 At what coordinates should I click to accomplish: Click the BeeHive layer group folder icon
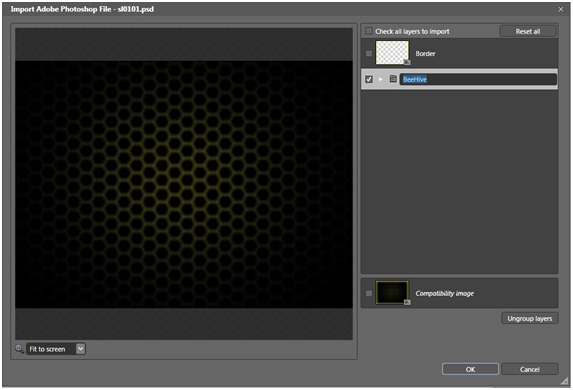[393, 79]
